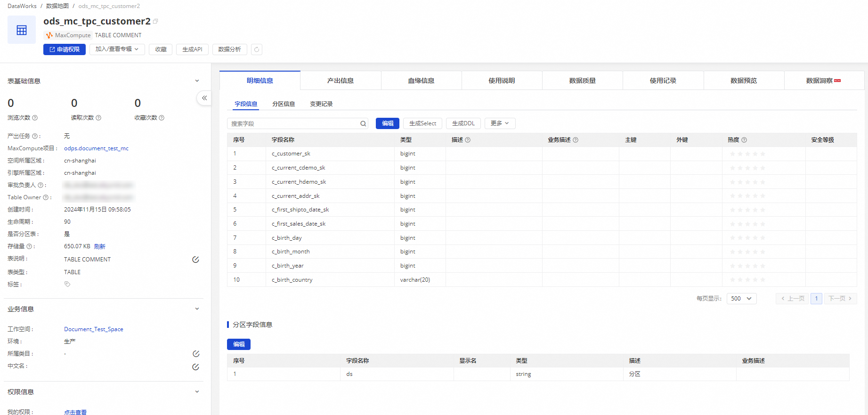The image size is (868, 415).
Task: Click the 上一页 pagination button
Action: pyautogui.click(x=792, y=299)
